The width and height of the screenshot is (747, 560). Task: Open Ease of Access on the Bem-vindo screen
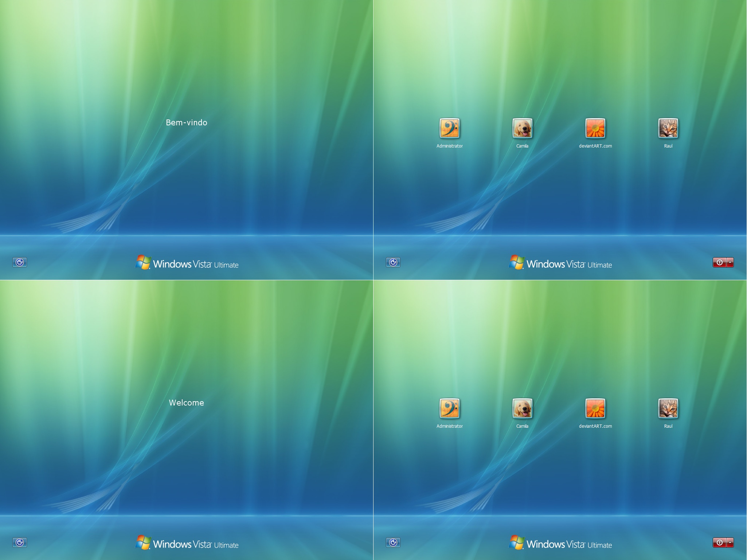point(20,262)
